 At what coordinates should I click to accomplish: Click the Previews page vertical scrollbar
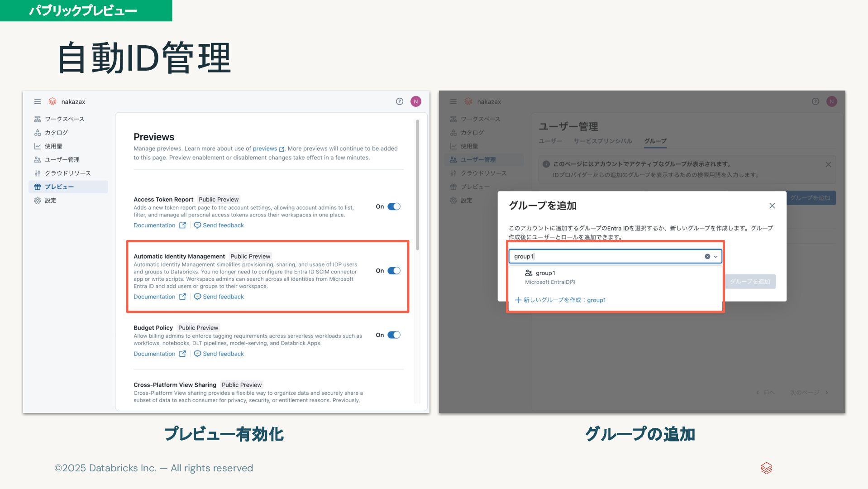tap(417, 185)
